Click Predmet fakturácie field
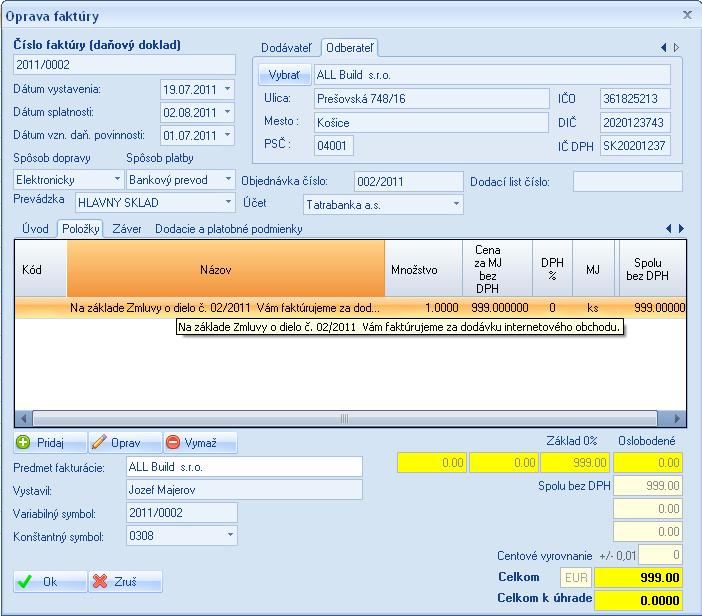The image size is (702, 616). 244,467
